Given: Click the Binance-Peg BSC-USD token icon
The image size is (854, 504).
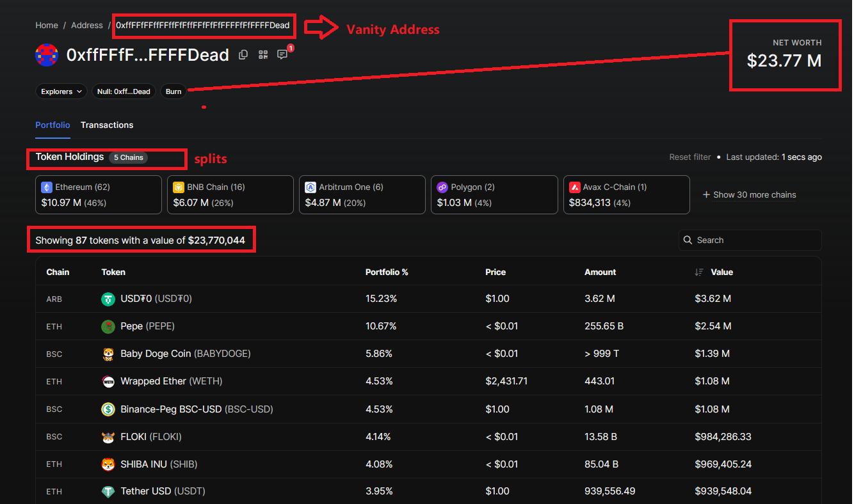Looking at the screenshot, I should pyautogui.click(x=108, y=409).
